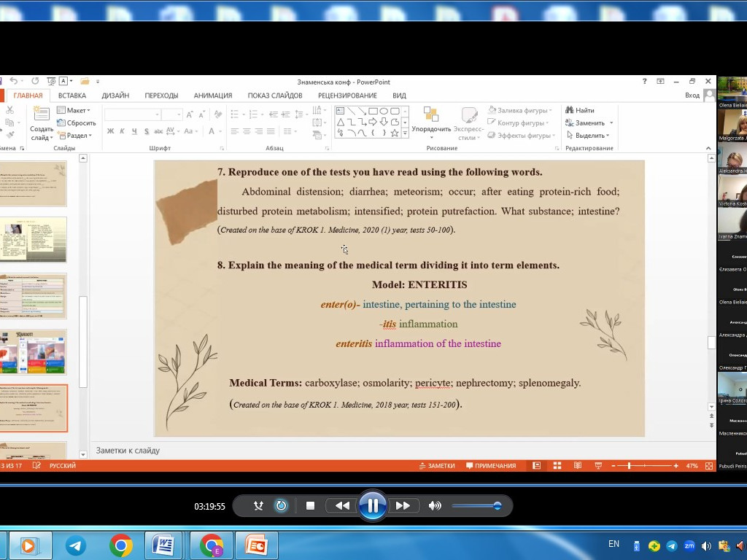The image size is (747, 560).
Task: Toggle underline Ч formatting
Action: click(134, 131)
